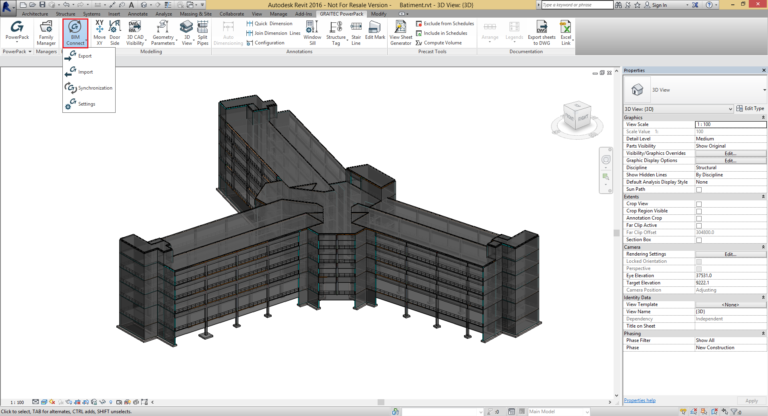Click the 1 : 100 view scale control
Image resolution: width=768 pixels, height=416 pixels.
click(17, 402)
